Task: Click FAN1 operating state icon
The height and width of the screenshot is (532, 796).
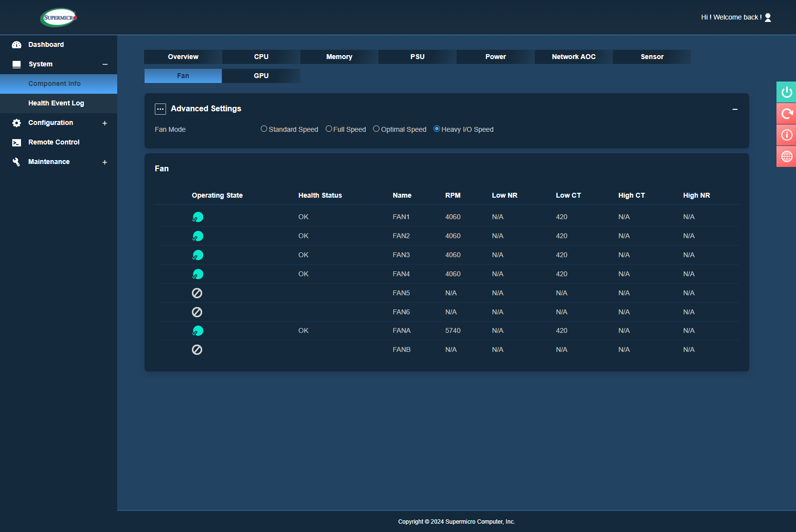Action: pyautogui.click(x=198, y=217)
